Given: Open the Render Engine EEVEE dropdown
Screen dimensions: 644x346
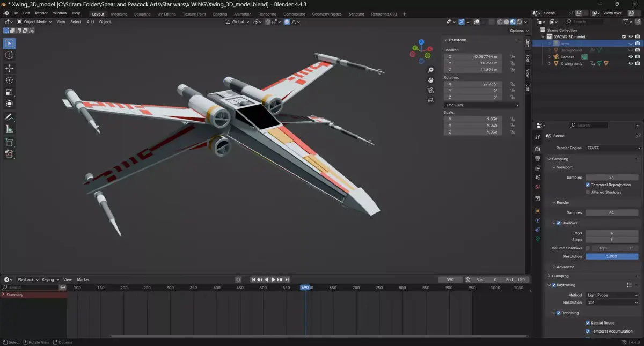Looking at the screenshot, I should click(x=613, y=148).
